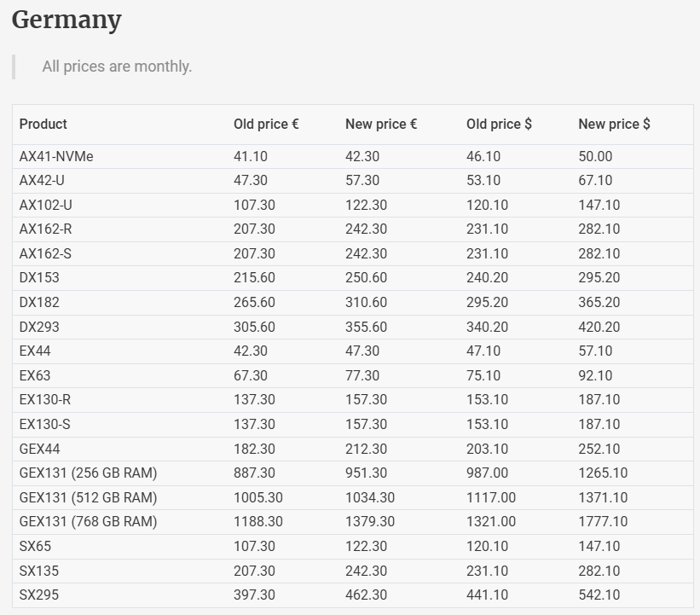
Task: Click the EX63 product cell
Action: (35, 375)
